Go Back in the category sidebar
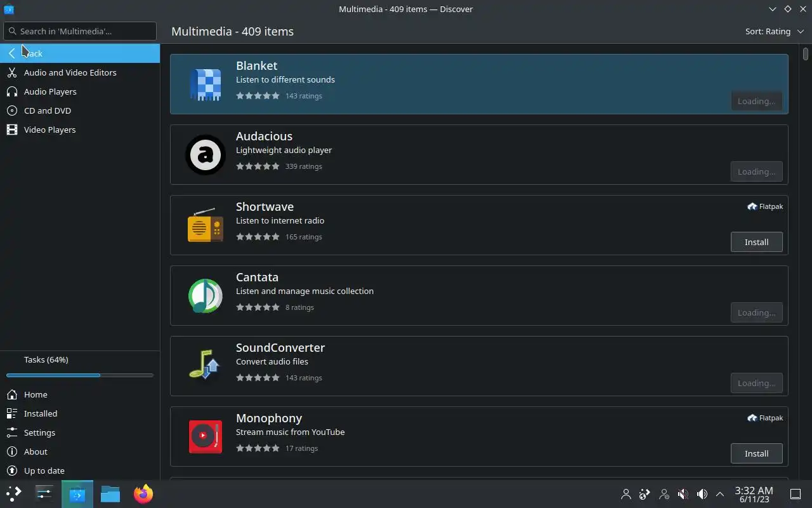This screenshot has width=812, height=508. (x=80, y=53)
